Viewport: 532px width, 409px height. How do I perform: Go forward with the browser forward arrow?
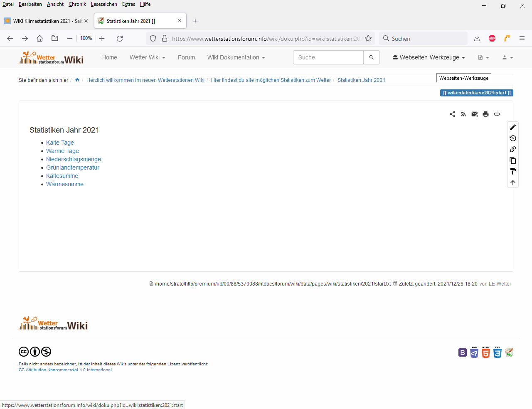tap(25, 38)
